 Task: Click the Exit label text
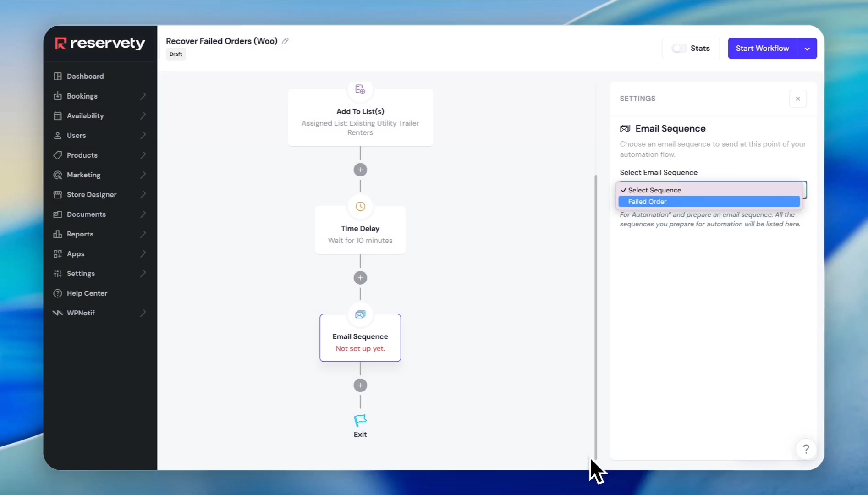360,434
